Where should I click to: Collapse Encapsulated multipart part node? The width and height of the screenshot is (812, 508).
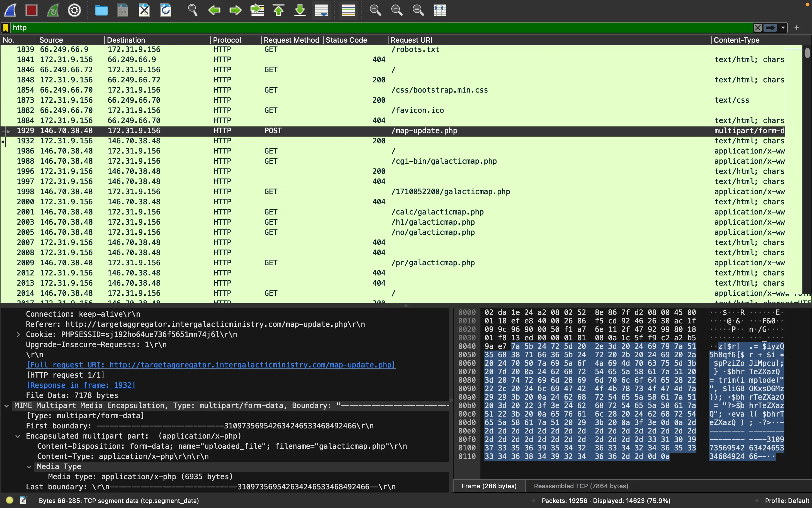click(18, 436)
